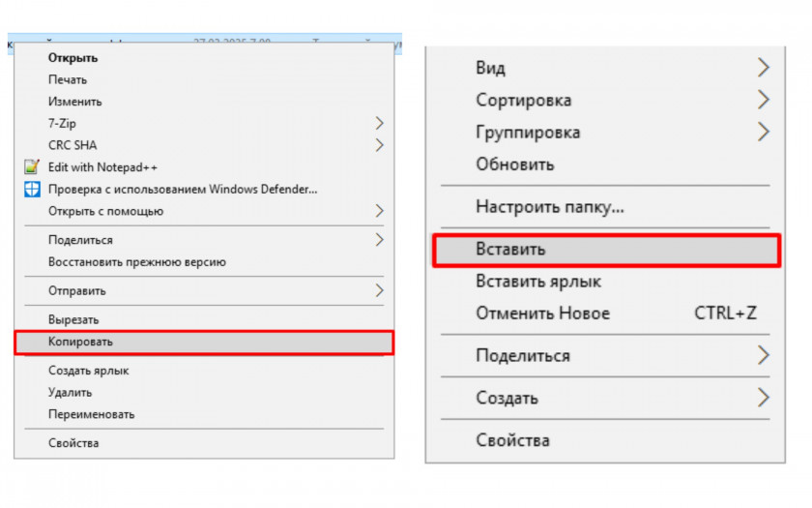Select 'Вставить ярлык' menu item
Viewport: 812px width, 508px height.
click(x=538, y=282)
